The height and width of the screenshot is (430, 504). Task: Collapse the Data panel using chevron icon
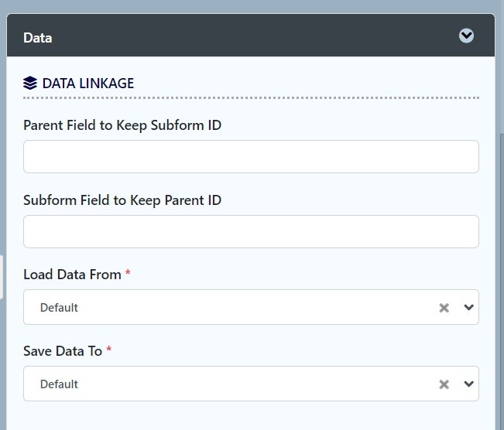[466, 36]
